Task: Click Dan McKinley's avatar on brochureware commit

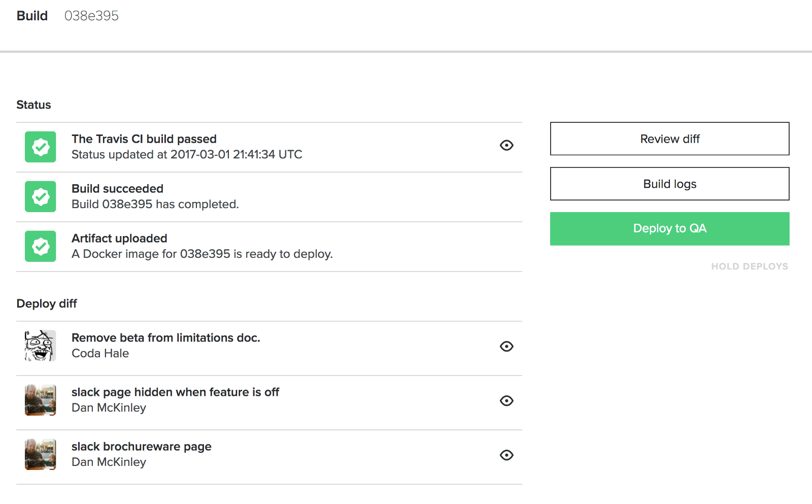Action: coord(41,455)
